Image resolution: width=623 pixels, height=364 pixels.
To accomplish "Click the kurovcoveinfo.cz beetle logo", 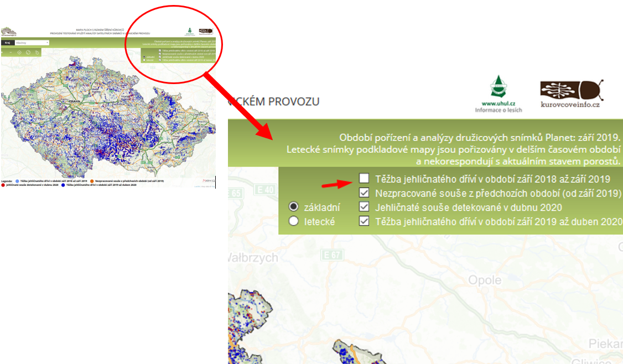I will [572, 93].
